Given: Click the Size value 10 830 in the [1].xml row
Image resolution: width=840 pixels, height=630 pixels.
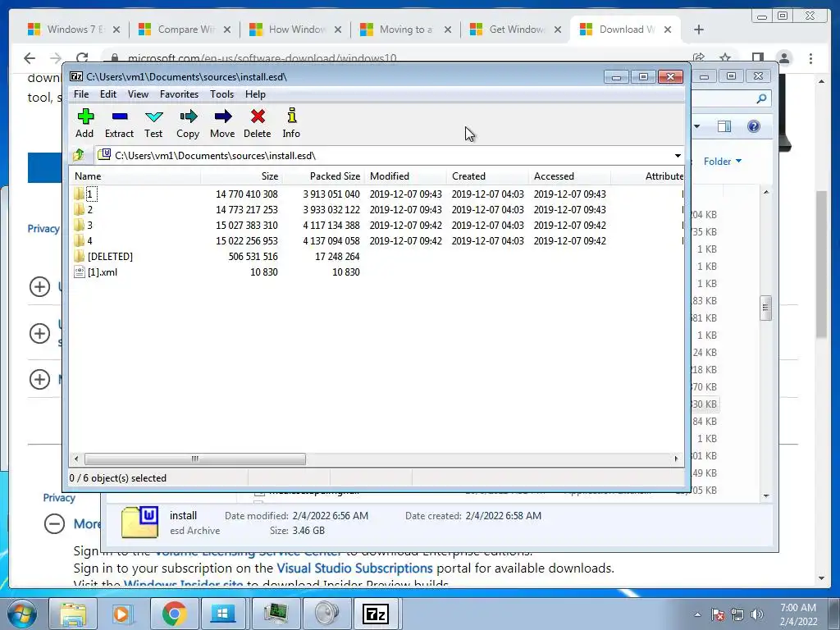Looking at the screenshot, I should [263, 272].
